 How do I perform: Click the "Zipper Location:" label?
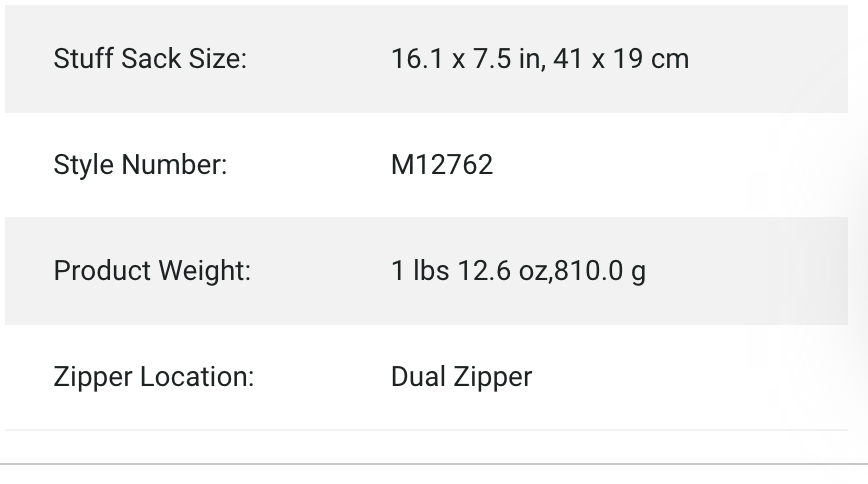tap(154, 377)
